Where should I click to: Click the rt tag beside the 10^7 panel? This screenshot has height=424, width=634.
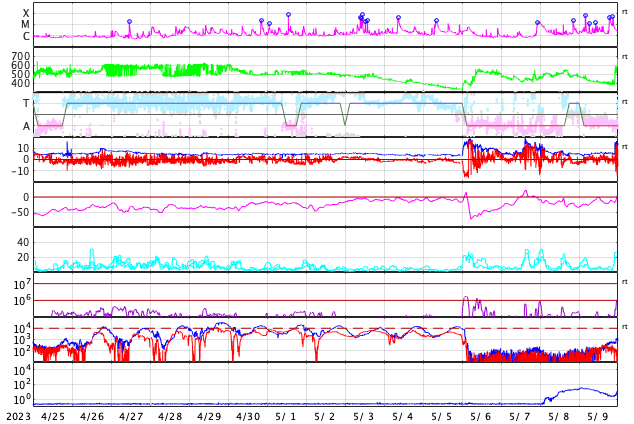point(625,281)
